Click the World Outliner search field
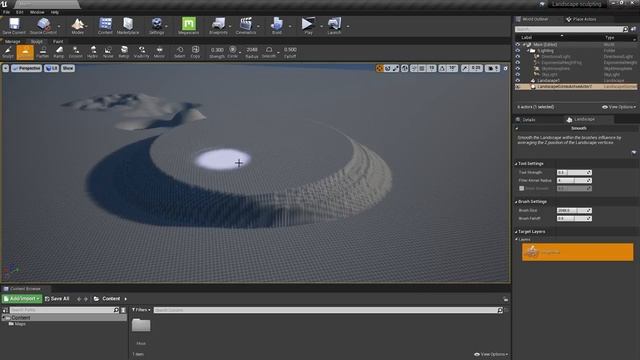 (571, 29)
